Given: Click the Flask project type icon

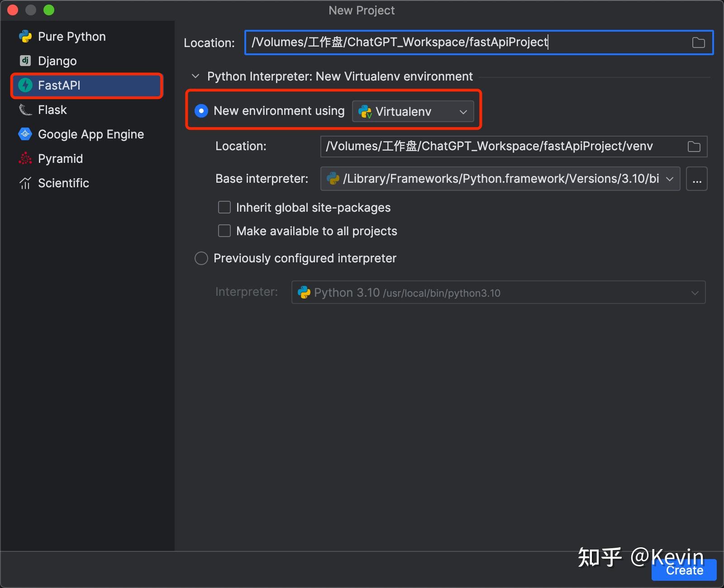Looking at the screenshot, I should point(25,110).
